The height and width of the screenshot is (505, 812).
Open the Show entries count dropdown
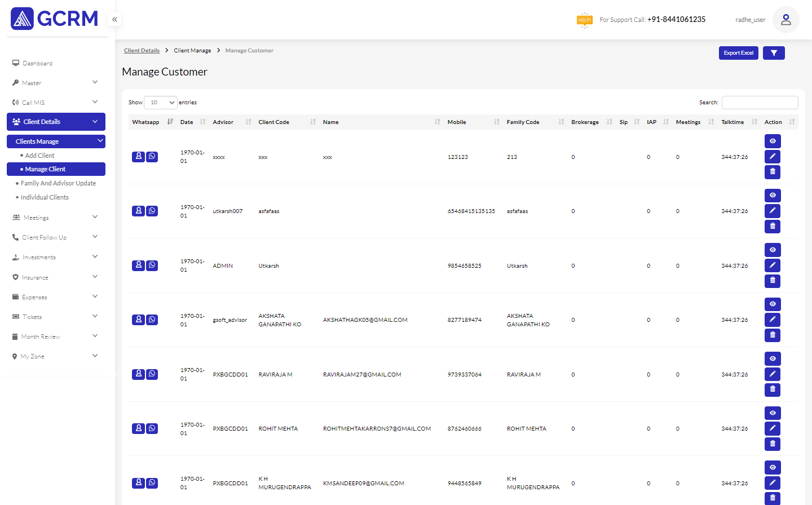click(x=161, y=103)
